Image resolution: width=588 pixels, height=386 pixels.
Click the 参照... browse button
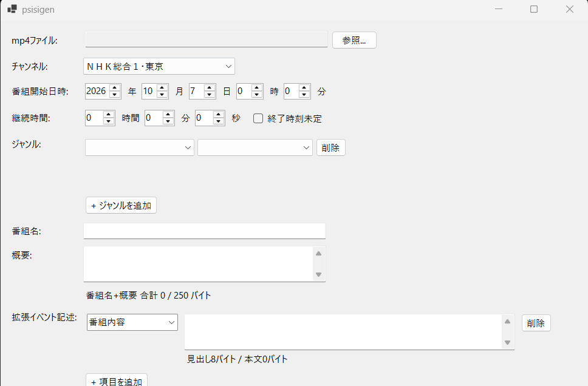pyautogui.click(x=354, y=40)
